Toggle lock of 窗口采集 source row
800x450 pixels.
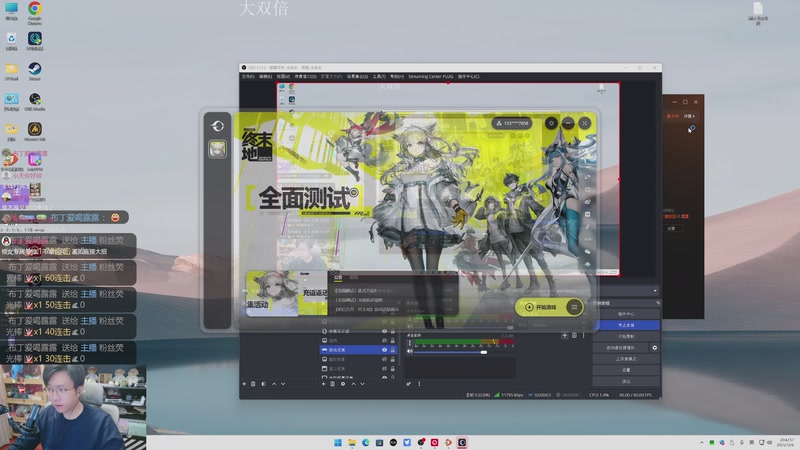point(393,368)
